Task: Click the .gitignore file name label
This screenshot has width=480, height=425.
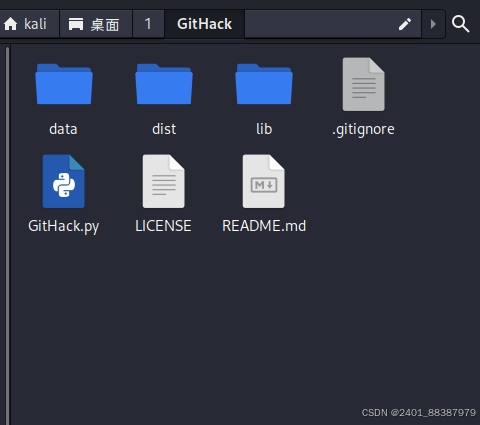Action: (x=363, y=130)
